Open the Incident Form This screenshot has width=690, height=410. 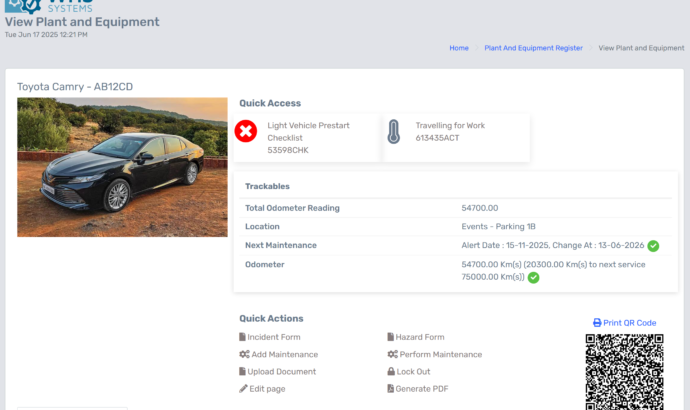tap(273, 337)
